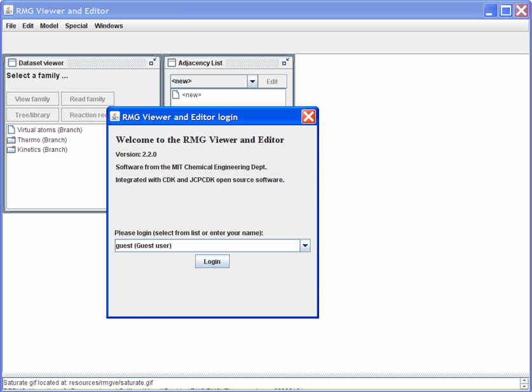Expand the guest user login dropdown arrow
Viewport: 532px width, 392px height.
tap(305, 245)
